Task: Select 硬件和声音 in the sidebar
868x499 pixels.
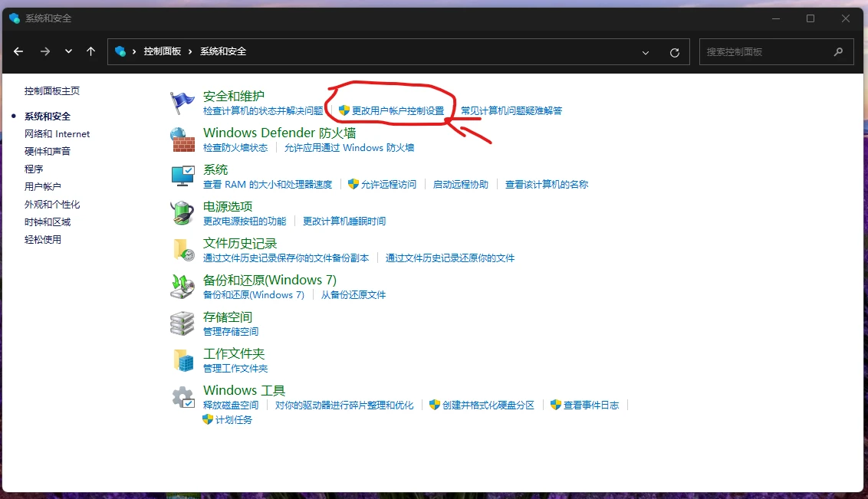Action: pos(48,152)
